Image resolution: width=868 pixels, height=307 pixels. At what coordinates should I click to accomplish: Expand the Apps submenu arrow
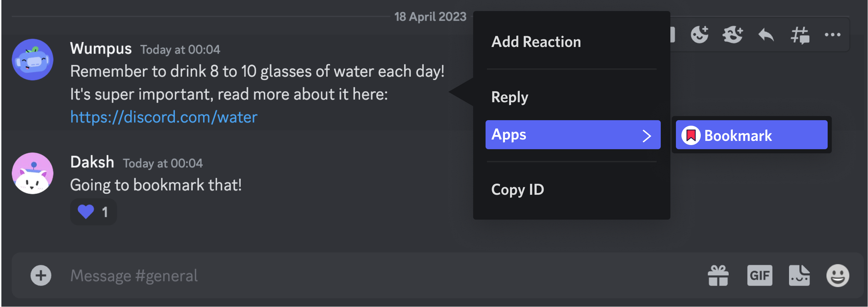[647, 135]
